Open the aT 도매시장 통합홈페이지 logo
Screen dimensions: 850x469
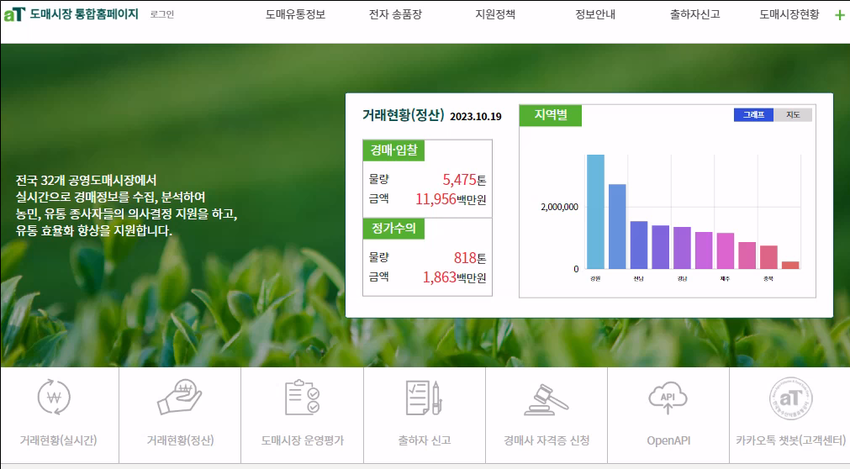[71, 14]
